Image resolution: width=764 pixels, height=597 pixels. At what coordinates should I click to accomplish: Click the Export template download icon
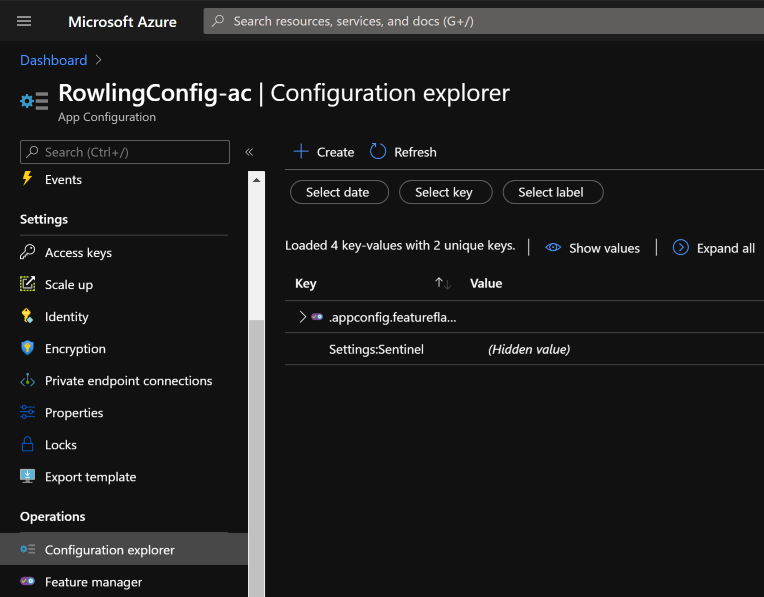tap(27, 476)
